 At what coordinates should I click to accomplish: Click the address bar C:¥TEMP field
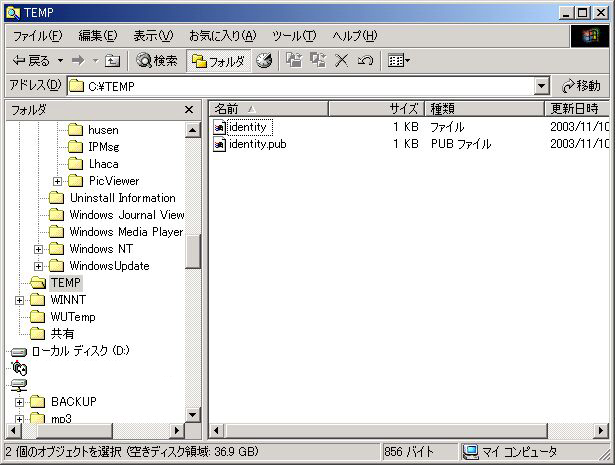click(x=301, y=86)
